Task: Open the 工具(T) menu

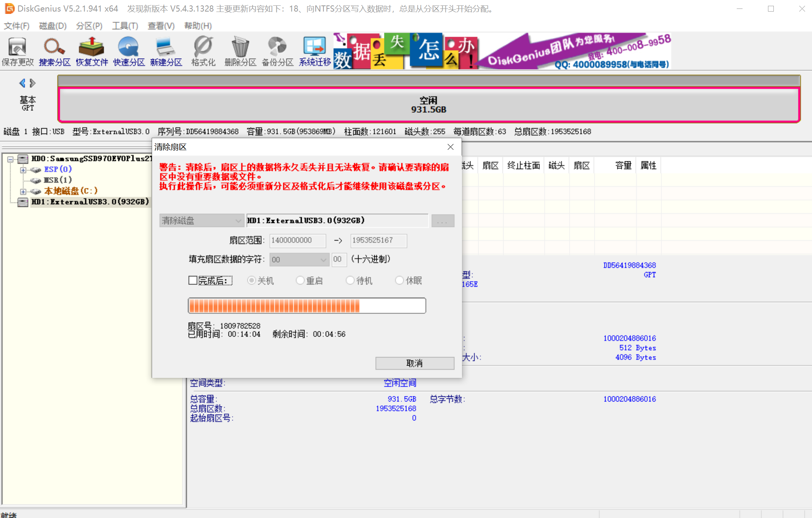Action: 125,26
